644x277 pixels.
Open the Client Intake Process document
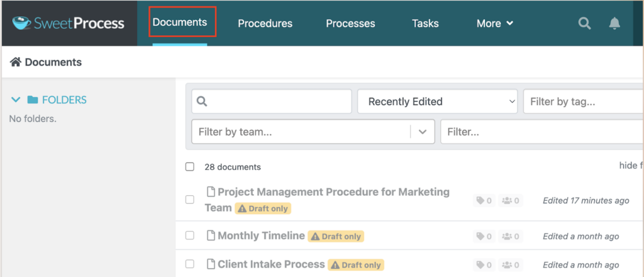click(271, 264)
